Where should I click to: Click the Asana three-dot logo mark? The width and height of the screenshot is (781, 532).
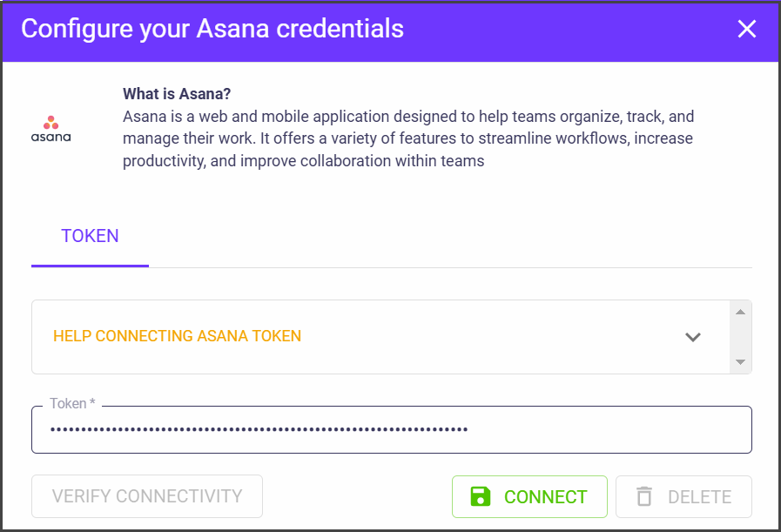pos(51,122)
